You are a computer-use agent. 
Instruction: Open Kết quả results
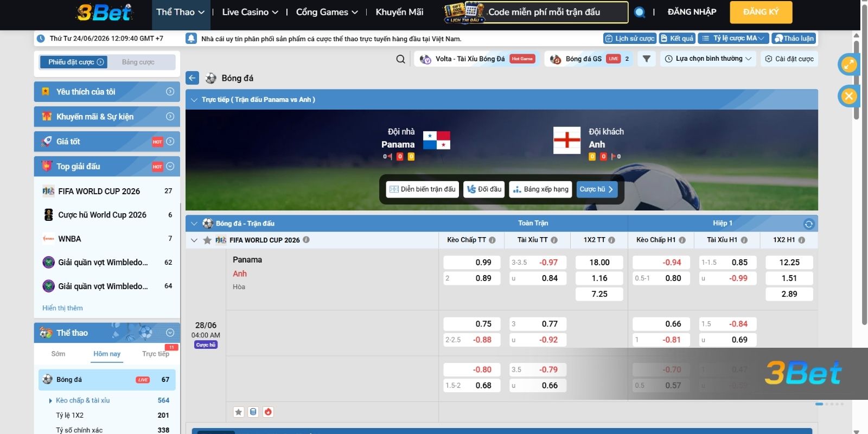677,39
